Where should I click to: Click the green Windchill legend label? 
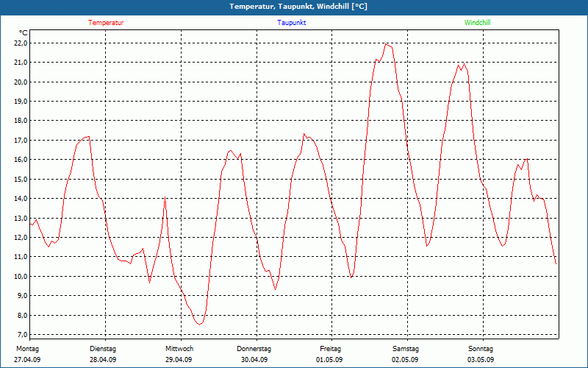click(x=477, y=23)
